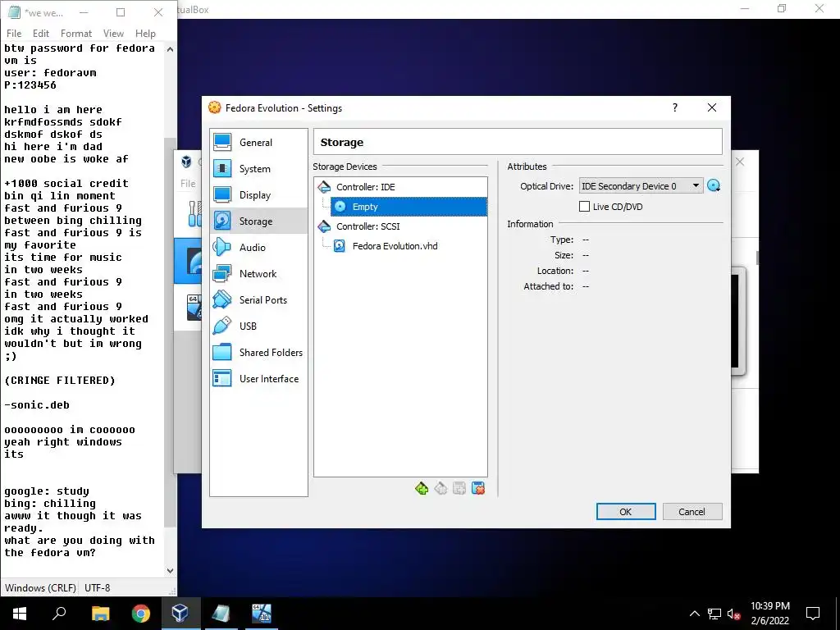Open Notepad Edit menu
Viewport: 840px width, 630px height.
(41, 33)
